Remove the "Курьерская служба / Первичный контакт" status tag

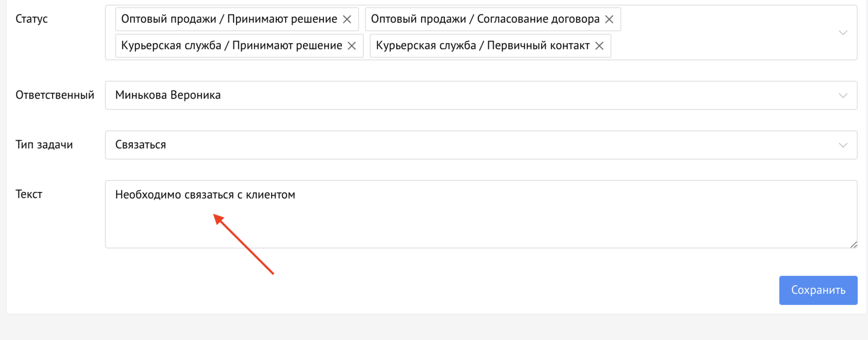pos(599,45)
